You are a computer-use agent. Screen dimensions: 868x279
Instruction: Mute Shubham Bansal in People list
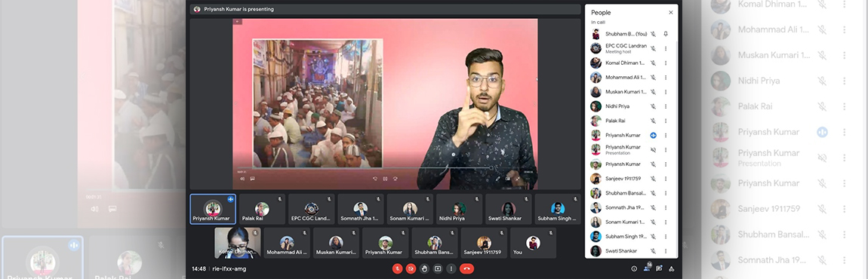click(653, 193)
